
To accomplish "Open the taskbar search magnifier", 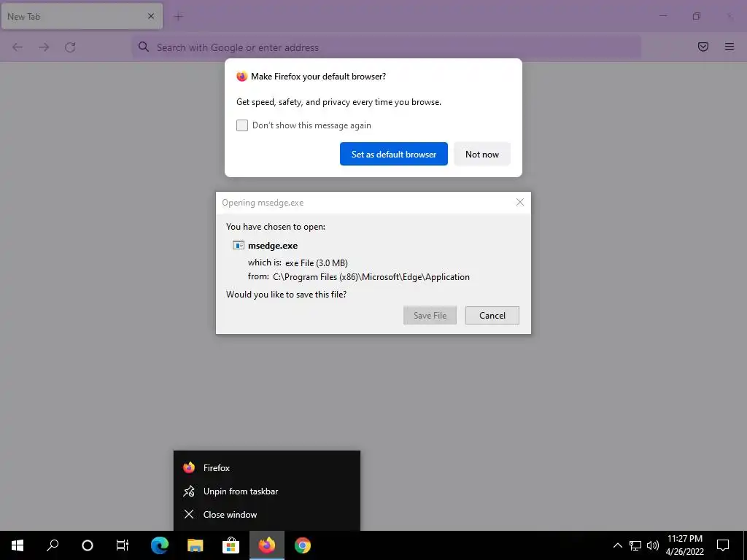I will pos(53,545).
